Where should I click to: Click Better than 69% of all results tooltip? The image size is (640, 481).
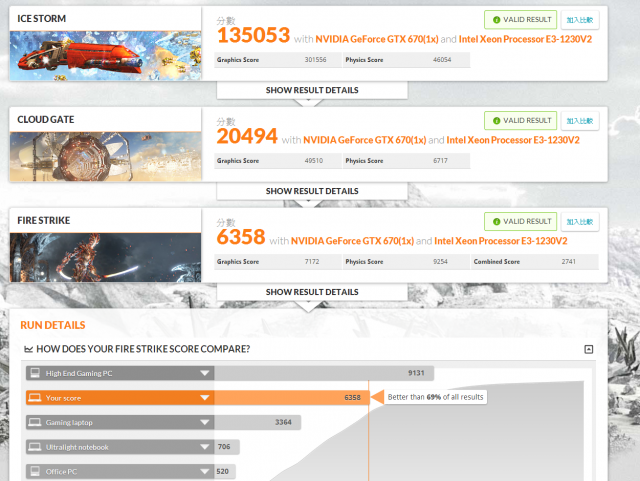435,397
